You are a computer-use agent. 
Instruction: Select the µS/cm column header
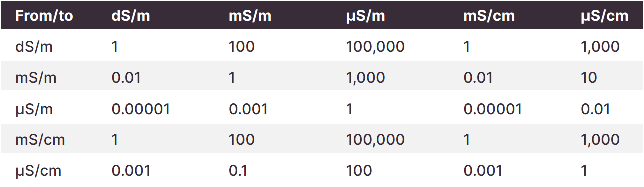coord(605,16)
